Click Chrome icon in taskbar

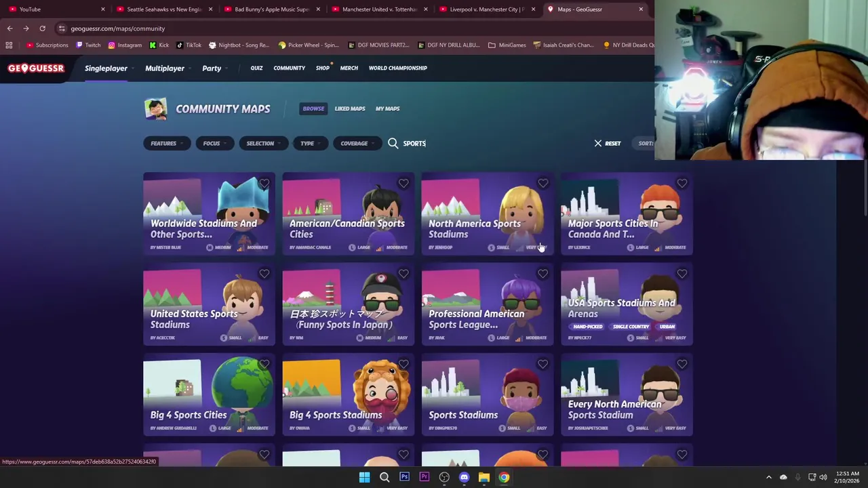coord(504,477)
